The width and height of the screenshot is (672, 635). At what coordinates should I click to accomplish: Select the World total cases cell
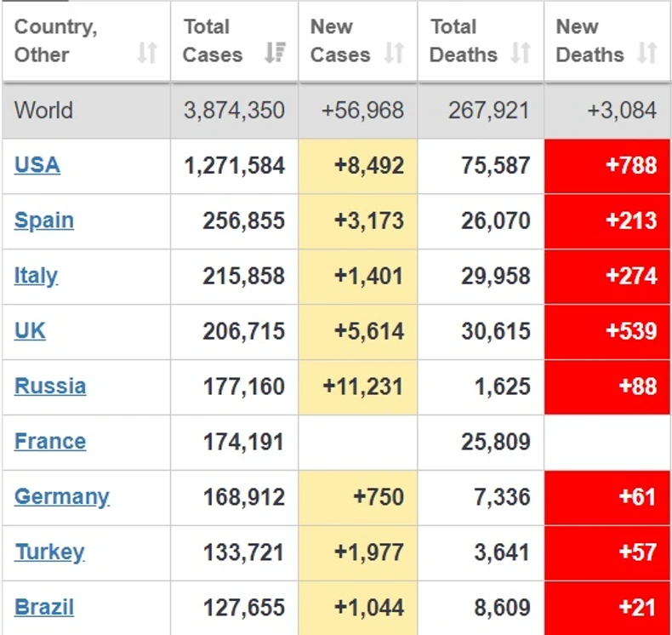(x=234, y=111)
